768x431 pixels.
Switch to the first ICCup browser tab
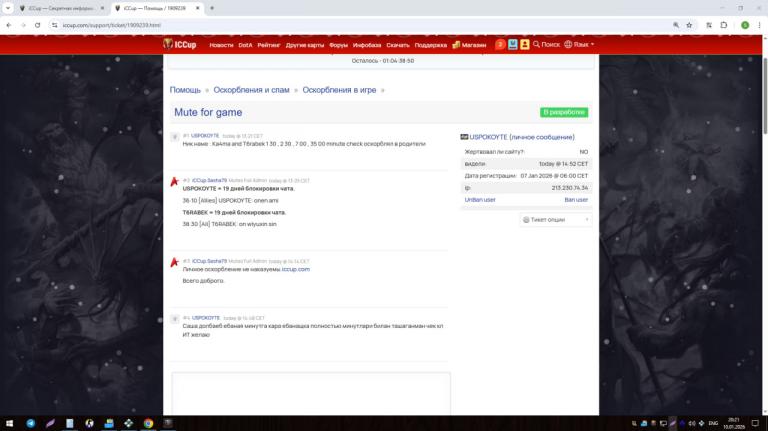[x=62, y=8]
